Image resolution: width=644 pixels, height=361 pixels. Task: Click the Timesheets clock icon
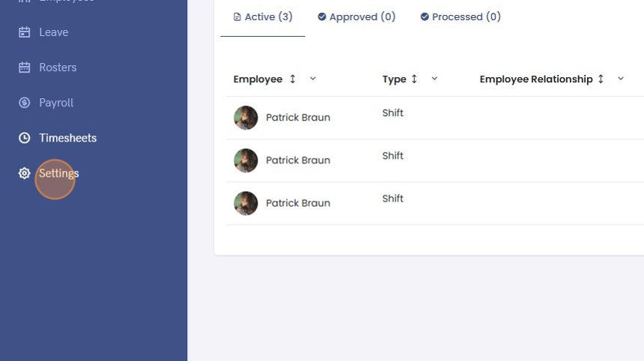pyautogui.click(x=25, y=138)
